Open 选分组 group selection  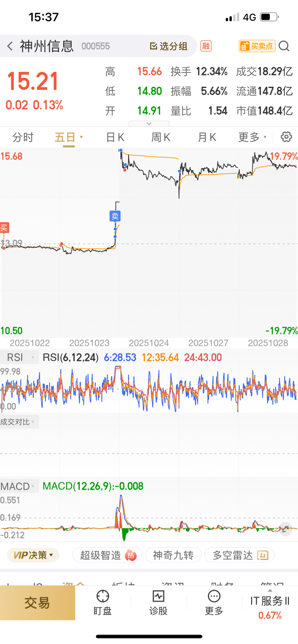tap(169, 46)
